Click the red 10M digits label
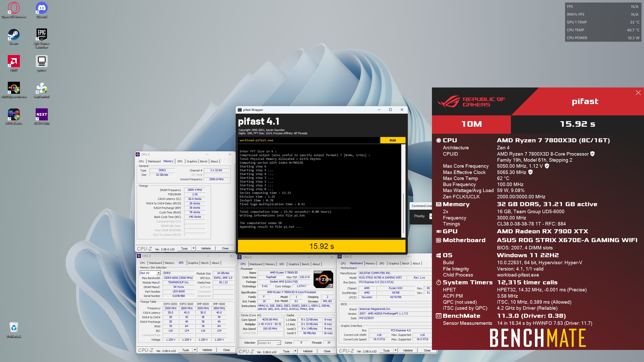The image size is (644, 362). point(472,124)
